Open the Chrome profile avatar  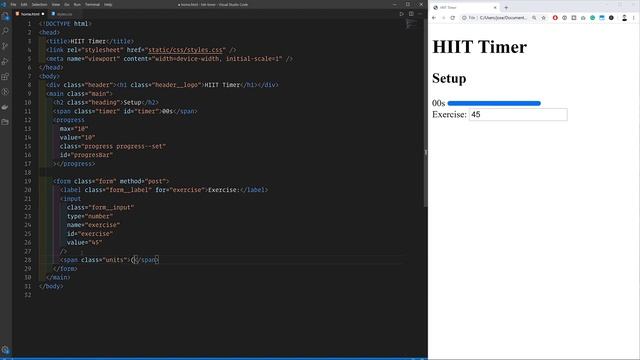click(x=624, y=18)
